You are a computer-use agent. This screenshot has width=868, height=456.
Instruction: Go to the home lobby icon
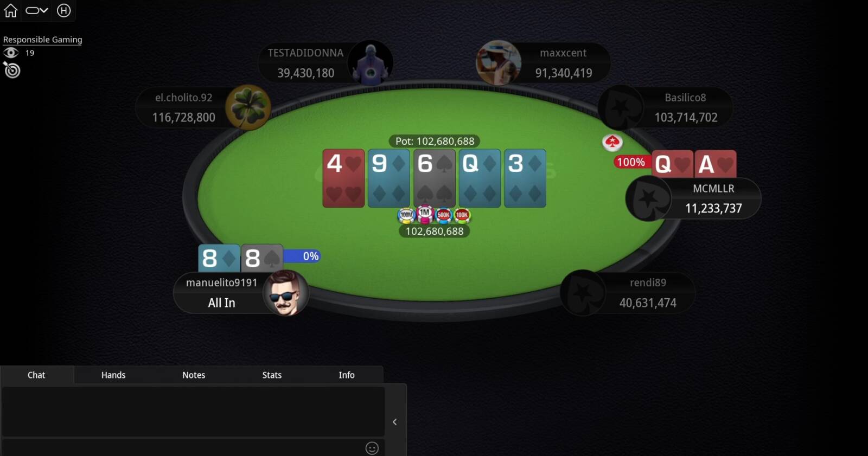pyautogui.click(x=11, y=10)
